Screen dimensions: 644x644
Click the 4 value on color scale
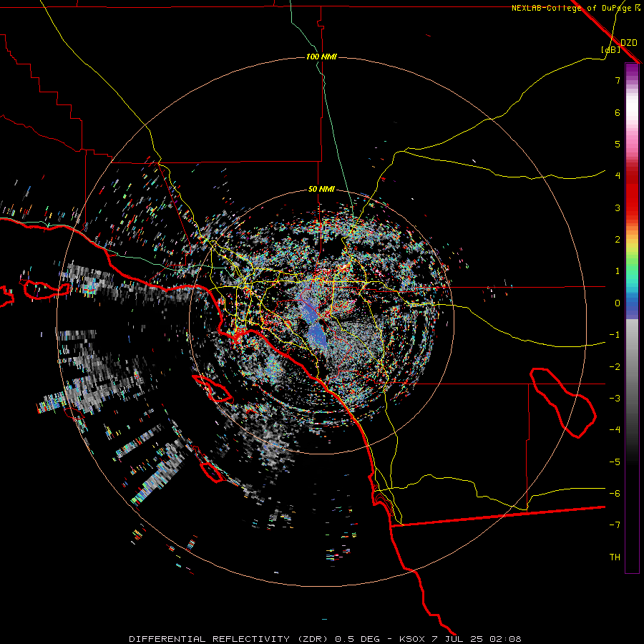click(x=618, y=176)
